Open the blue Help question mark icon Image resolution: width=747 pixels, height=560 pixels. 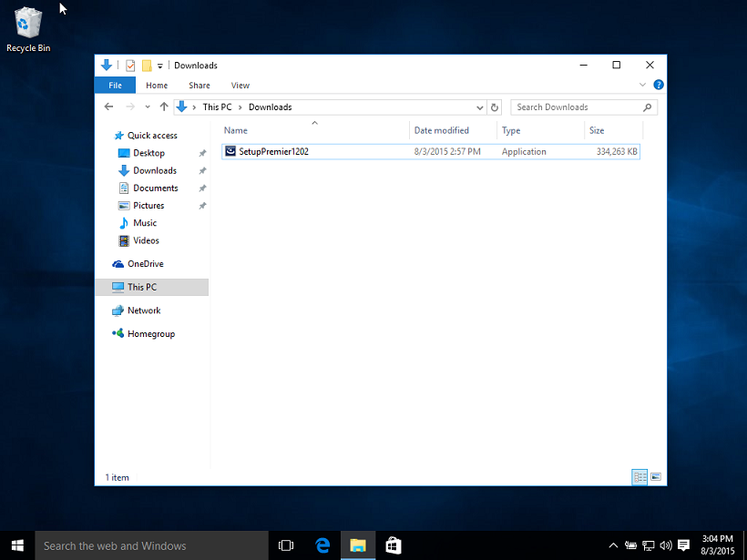[x=659, y=85]
